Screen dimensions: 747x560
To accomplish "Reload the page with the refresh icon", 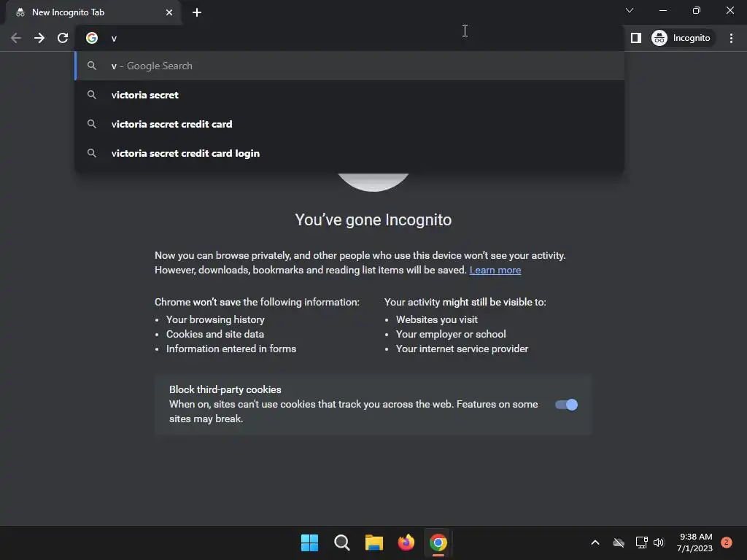I will tap(63, 38).
